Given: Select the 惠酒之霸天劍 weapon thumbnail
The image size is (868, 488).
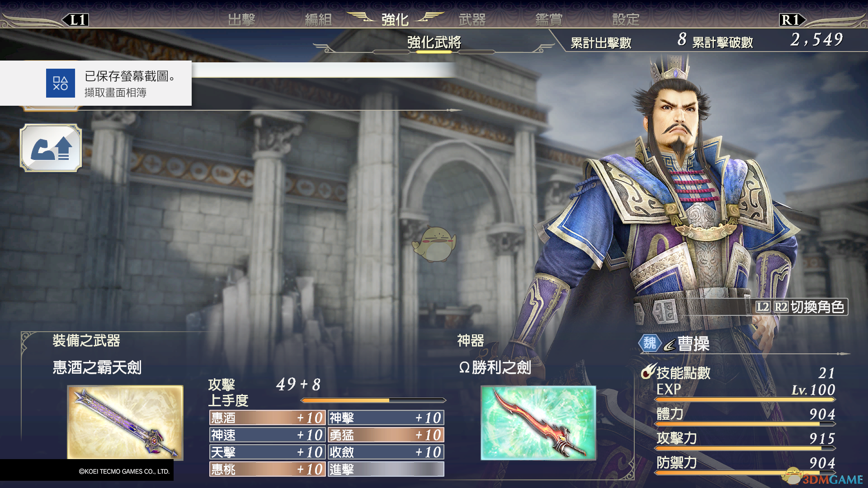Looking at the screenshot, I should tap(125, 422).
